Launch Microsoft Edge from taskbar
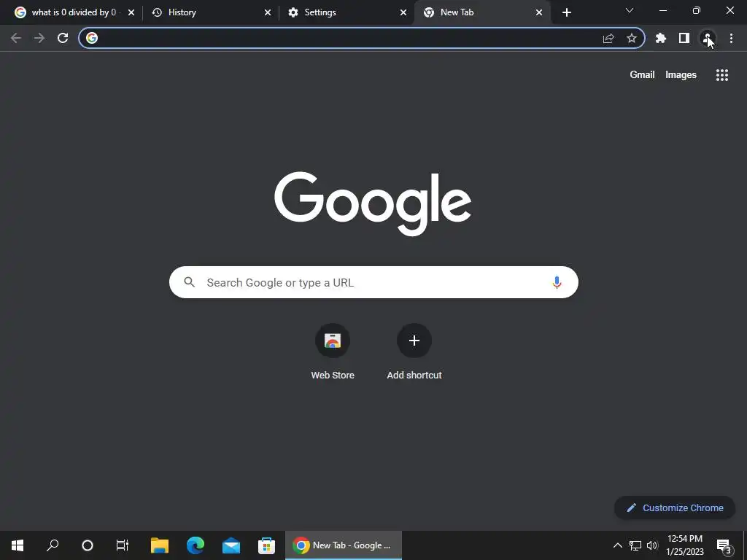Image resolution: width=747 pixels, height=560 pixels. (196, 545)
